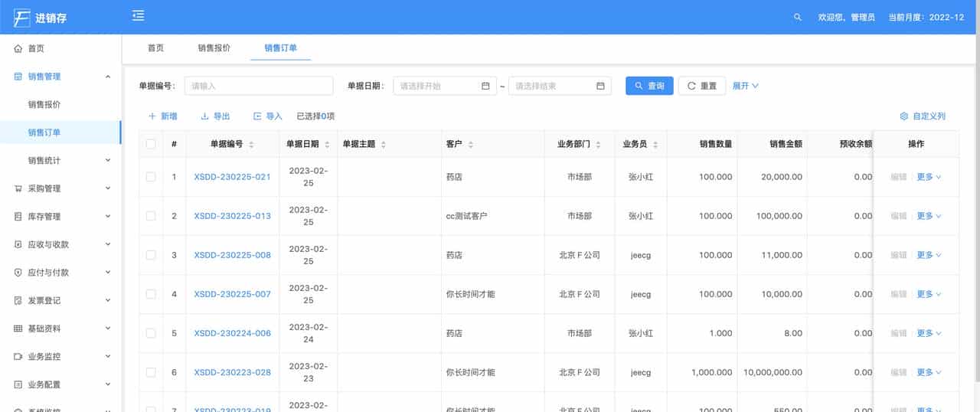Check the row for XSDD-230225-013
This screenshot has height=412, width=980.
[x=151, y=216]
